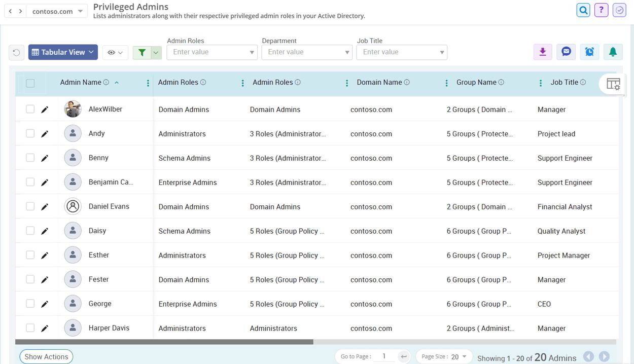Click the Go to Page input field

[x=384, y=356]
